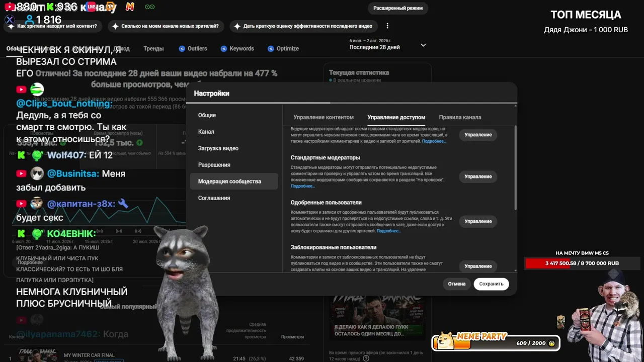Image resolution: width=644 pixels, height=362 pixels.
Task: Expand the 'Последние 28 дней' date range dropdown
Action: [423, 45]
